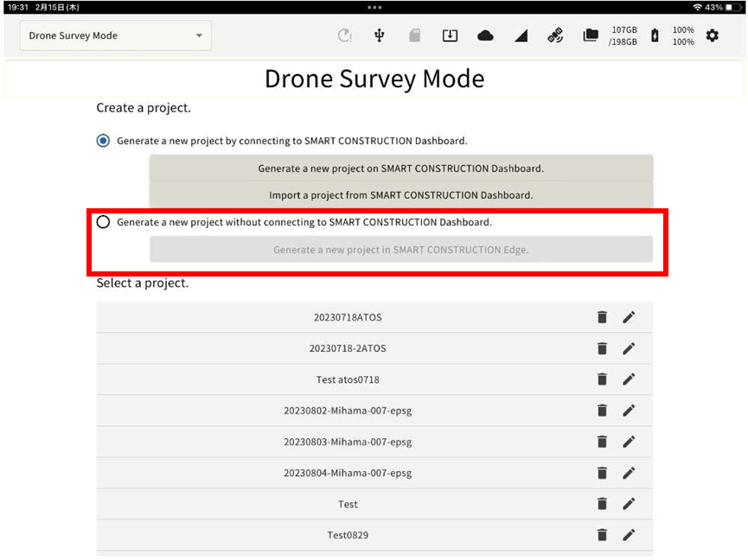Click the battery charging icon
748x560 pixels.
pos(655,35)
